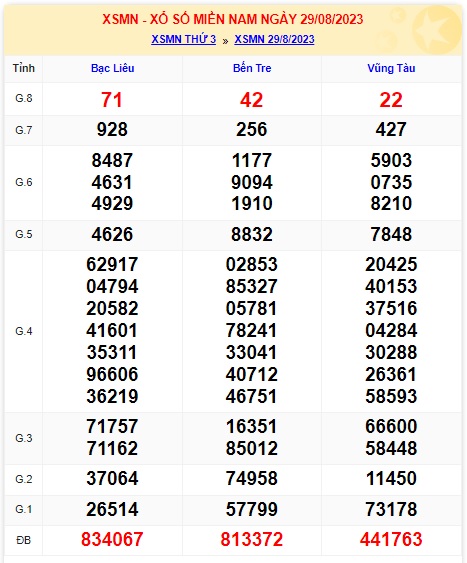Select the Bến Tre province header
The width and height of the screenshot is (467, 563).
(x=252, y=68)
